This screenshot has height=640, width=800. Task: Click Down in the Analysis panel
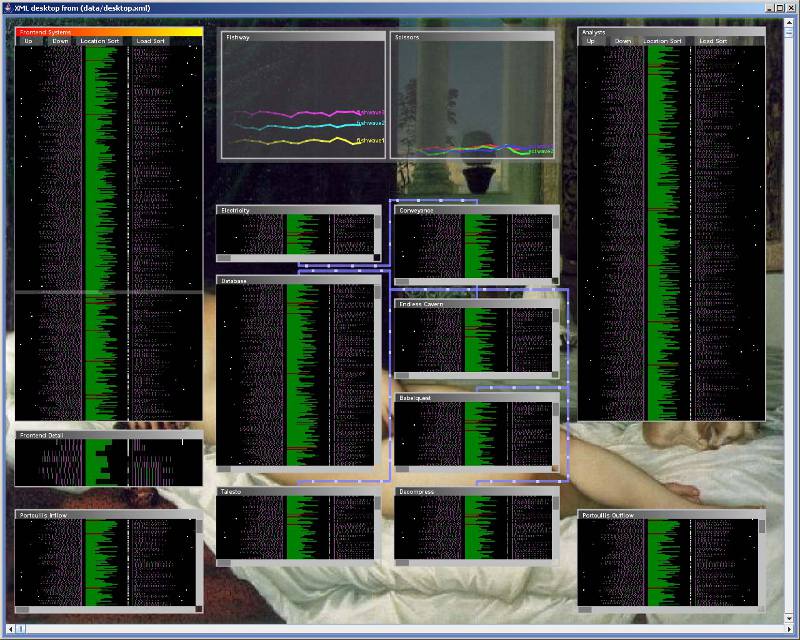click(x=623, y=41)
